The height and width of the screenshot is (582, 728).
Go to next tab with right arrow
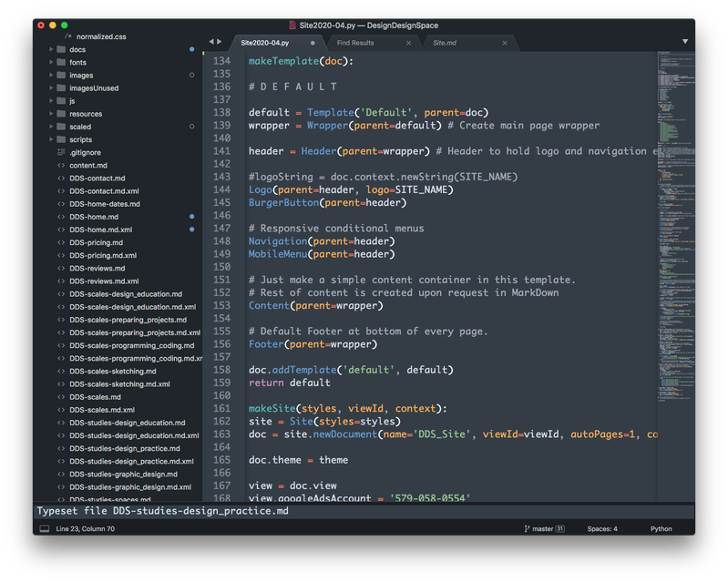[x=220, y=42]
